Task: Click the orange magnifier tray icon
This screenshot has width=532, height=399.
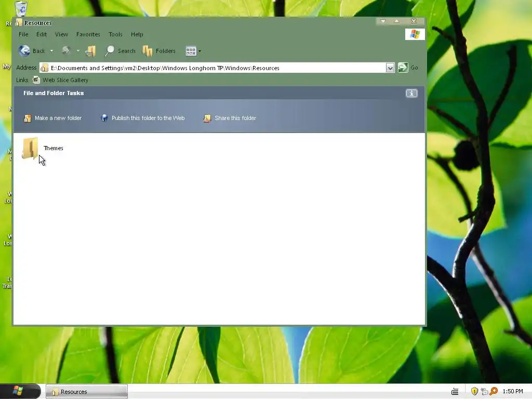Action: [x=494, y=391]
